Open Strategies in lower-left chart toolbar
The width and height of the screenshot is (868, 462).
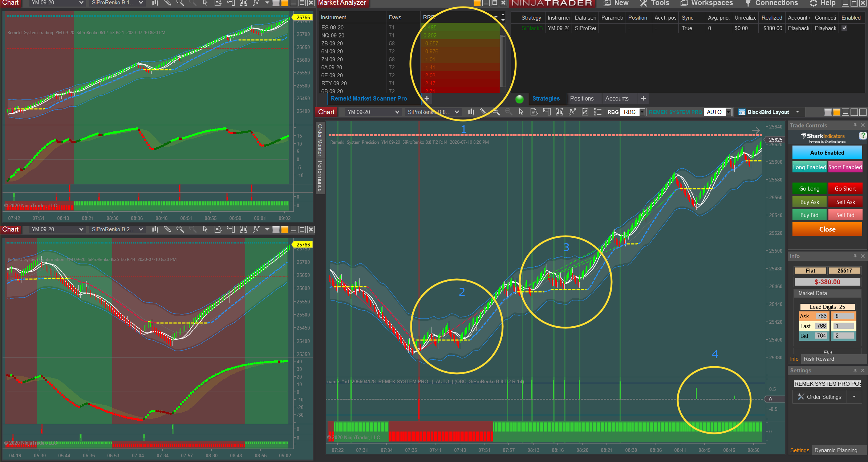pos(256,229)
